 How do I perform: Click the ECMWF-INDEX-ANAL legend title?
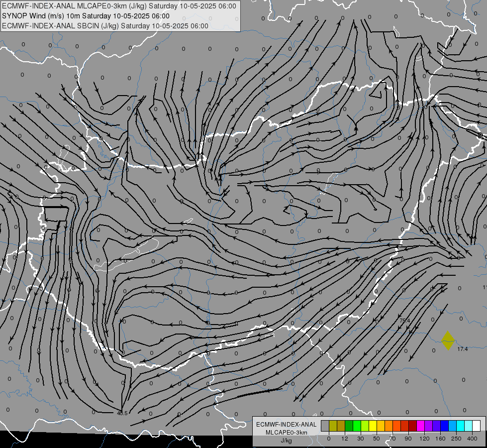click(x=287, y=425)
